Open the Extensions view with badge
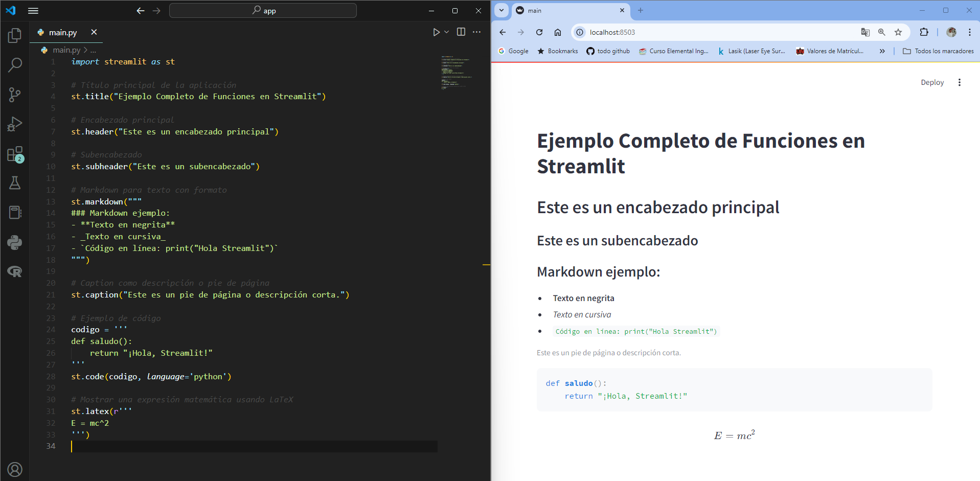 pyautogui.click(x=15, y=154)
